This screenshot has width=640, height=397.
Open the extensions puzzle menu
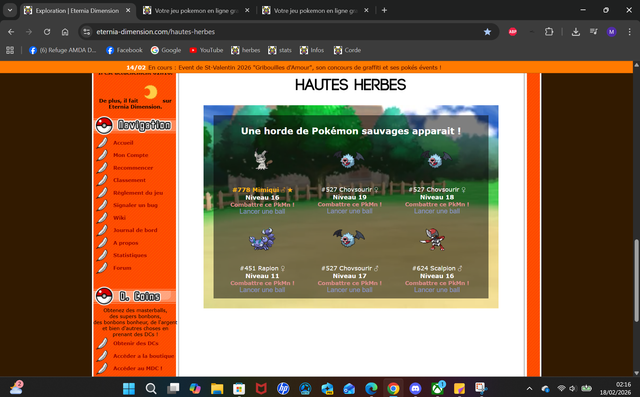tap(549, 32)
